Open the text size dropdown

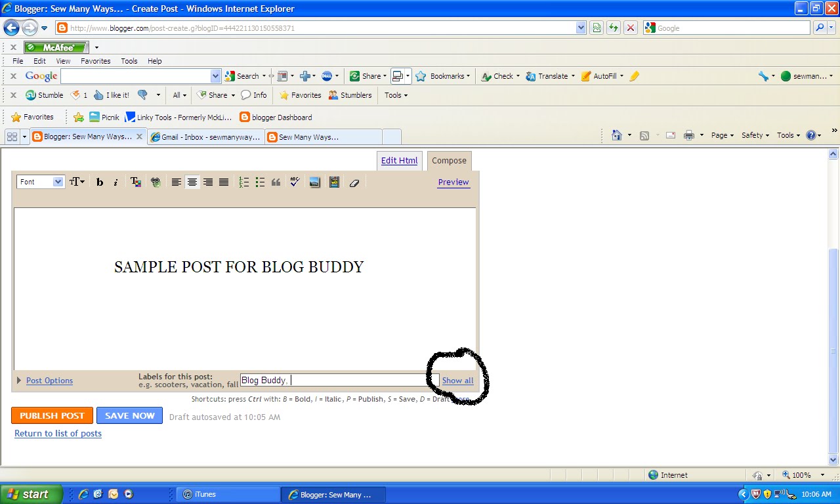[77, 182]
